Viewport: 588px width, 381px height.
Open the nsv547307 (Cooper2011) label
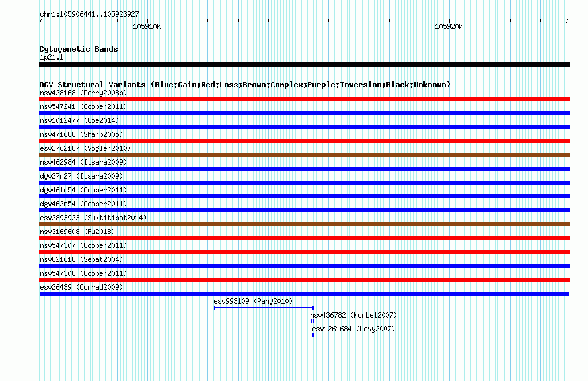83,245
